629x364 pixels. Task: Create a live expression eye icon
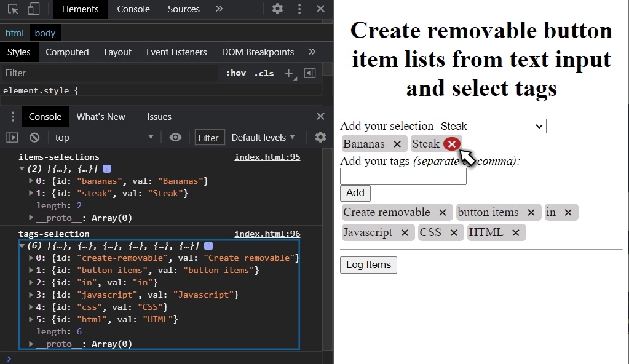point(175,138)
